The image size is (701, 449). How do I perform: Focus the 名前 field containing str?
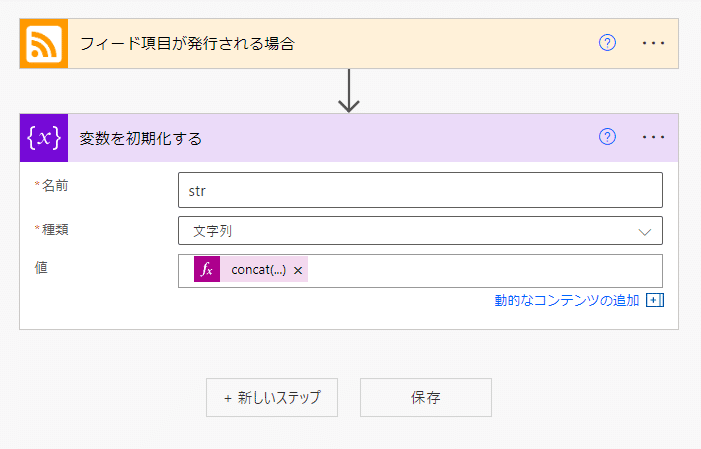[x=420, y=190]
